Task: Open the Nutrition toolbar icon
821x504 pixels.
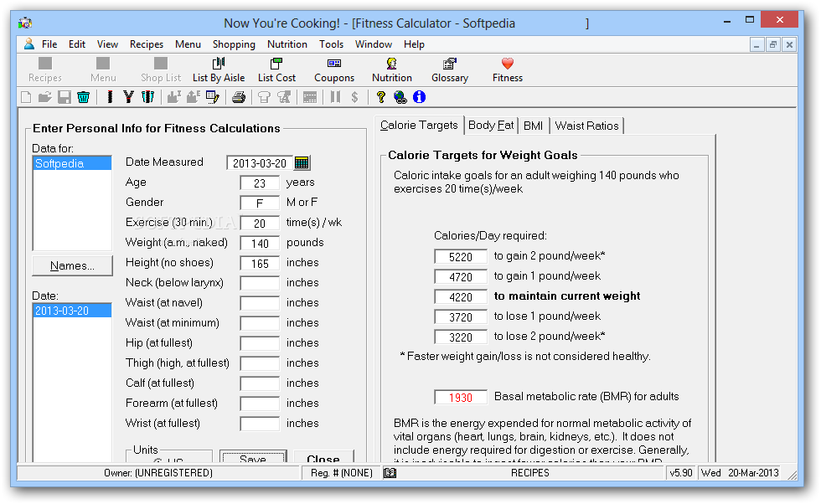Action: (x=392, y=69)
